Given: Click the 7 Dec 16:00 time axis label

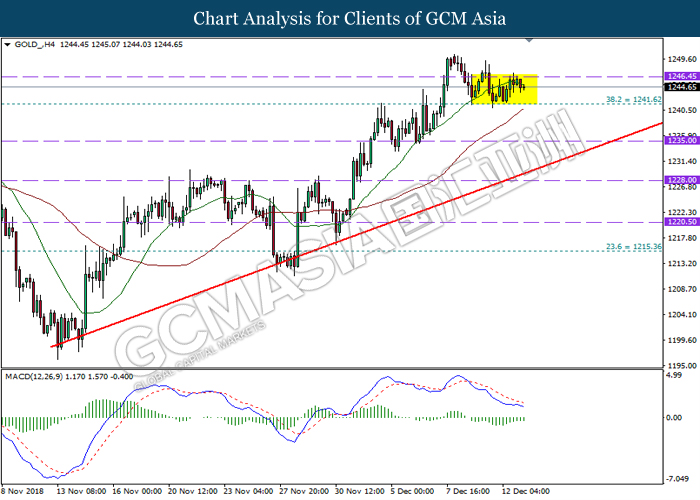Looking at the screenshot, I should point(469,491).
